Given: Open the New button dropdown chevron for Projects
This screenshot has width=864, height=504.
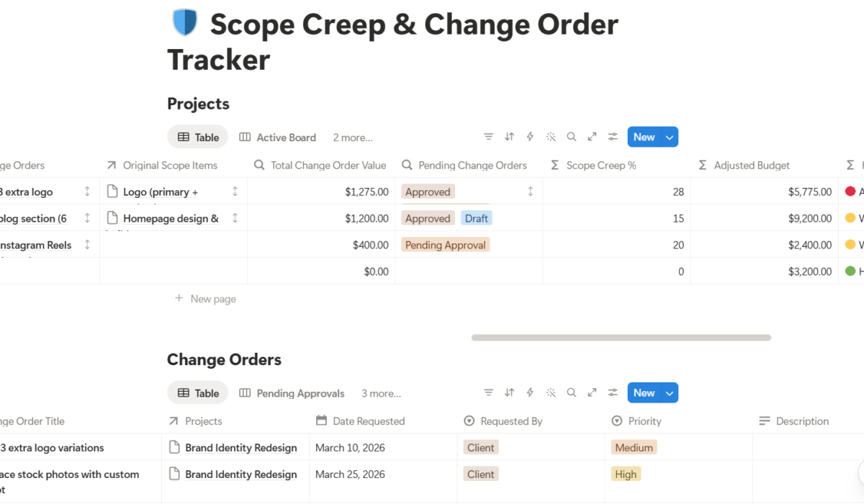Looking at the screenshot, I should tap(669, 137).
